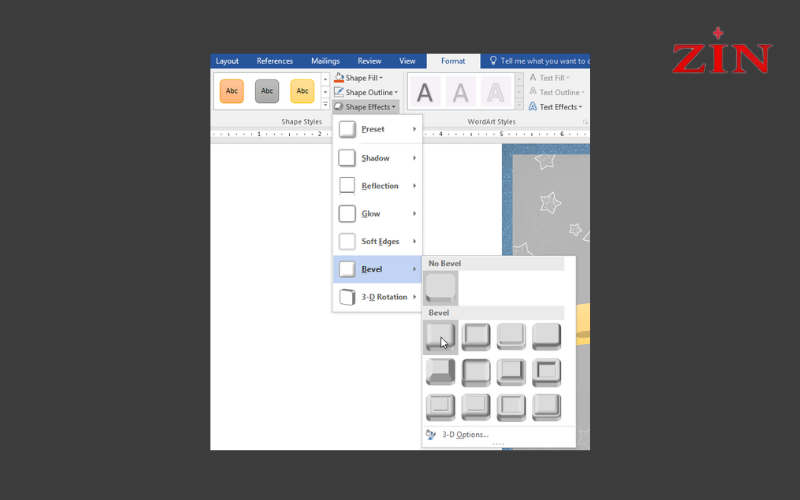
Task: Apply the orange Abc shape style
Action: pyautogui.click(x=232, y=91)
